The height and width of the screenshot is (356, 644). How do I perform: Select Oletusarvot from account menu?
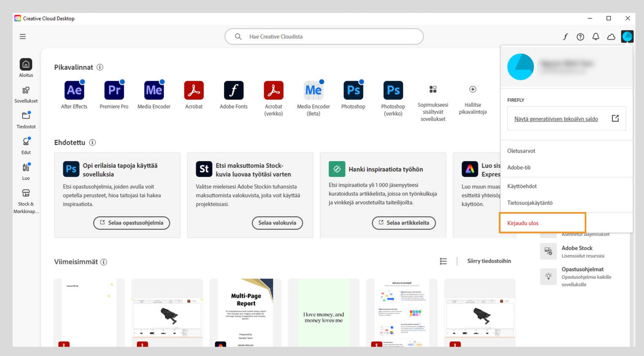click(521, 151)
